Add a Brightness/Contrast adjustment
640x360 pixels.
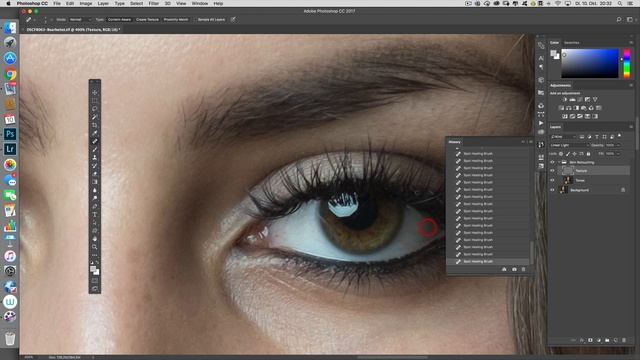click(565, 99)
